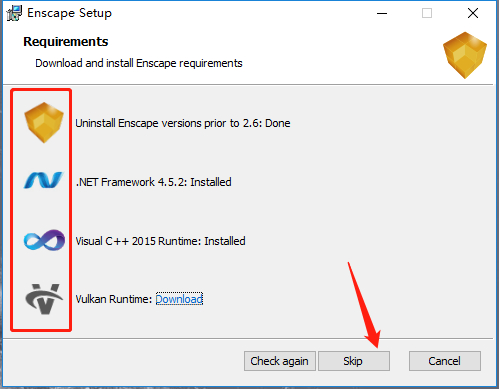Minimize the Enscape Setup window

pyautogui.click(x=382, y=13)
